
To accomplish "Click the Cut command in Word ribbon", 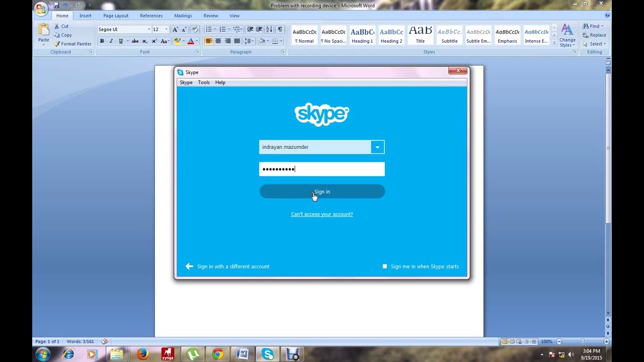I will (61, 26).
